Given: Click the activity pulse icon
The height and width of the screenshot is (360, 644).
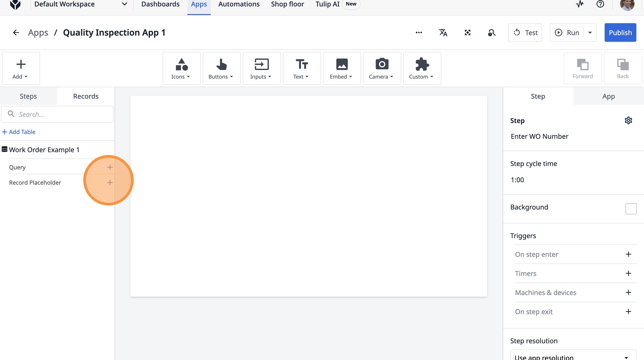Looking at the screenshot, I should click(x=580, y=4).
